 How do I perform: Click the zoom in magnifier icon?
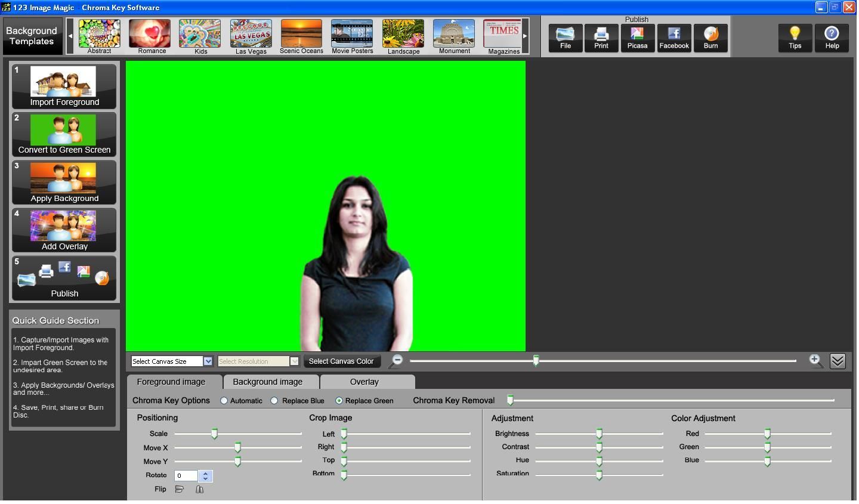tap(815, 360)
